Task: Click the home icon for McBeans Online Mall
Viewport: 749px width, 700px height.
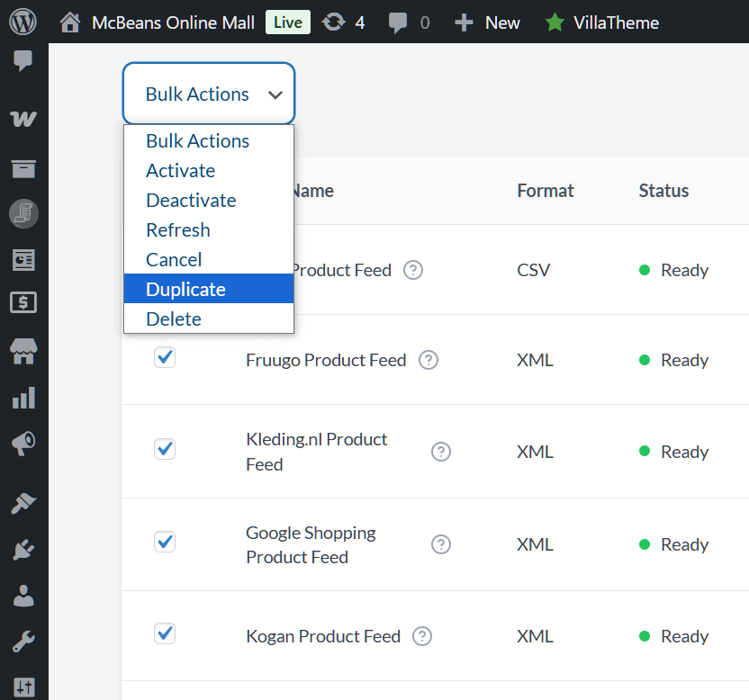Action: point(69,22)
